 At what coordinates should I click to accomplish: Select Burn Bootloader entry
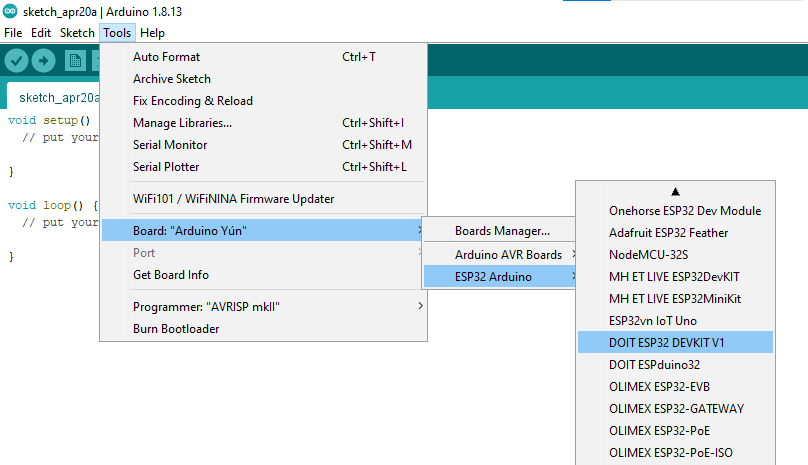click(263, 329)
